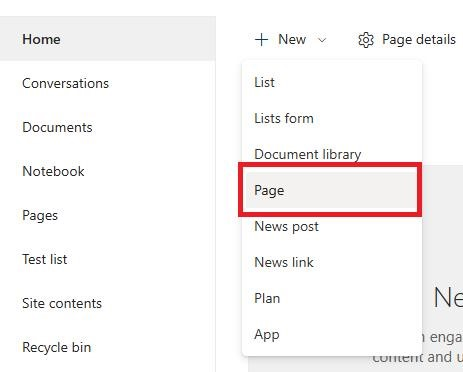Click the plus icon beside New

point(261,40)
